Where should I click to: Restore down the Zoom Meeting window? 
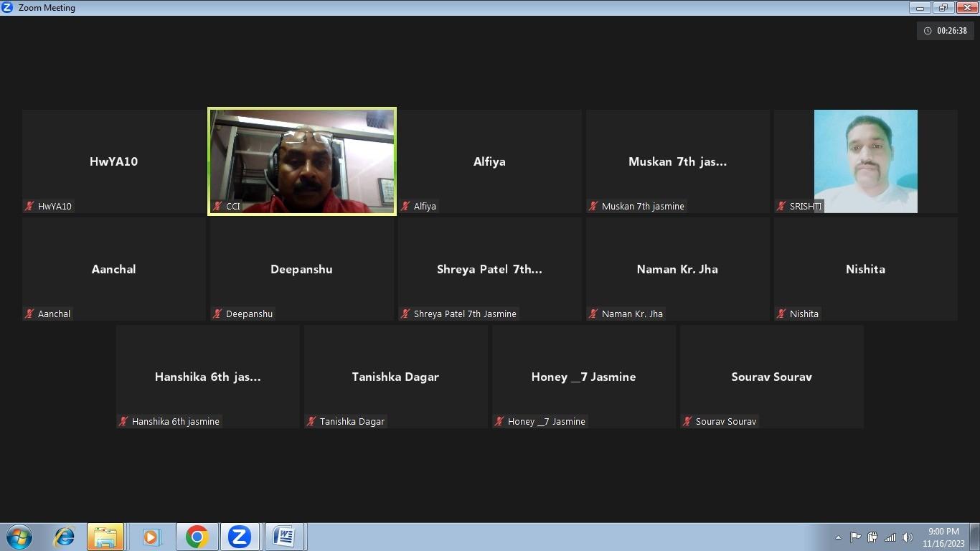(x=943, y=7)
